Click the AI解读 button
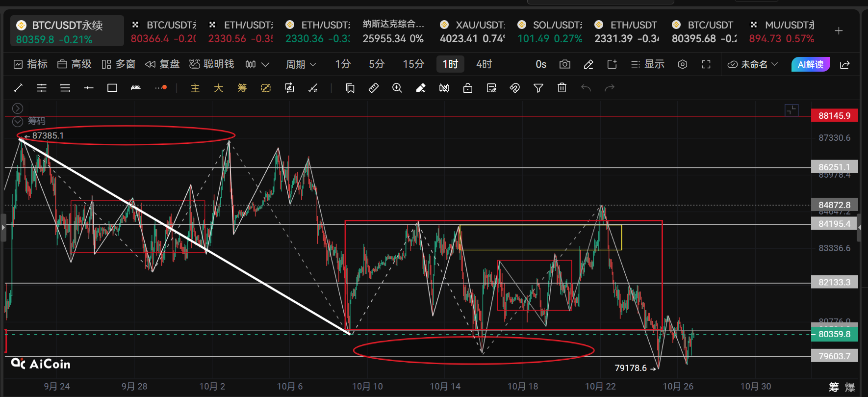This screenshot has width=868, height=397. tap(811, 64)
